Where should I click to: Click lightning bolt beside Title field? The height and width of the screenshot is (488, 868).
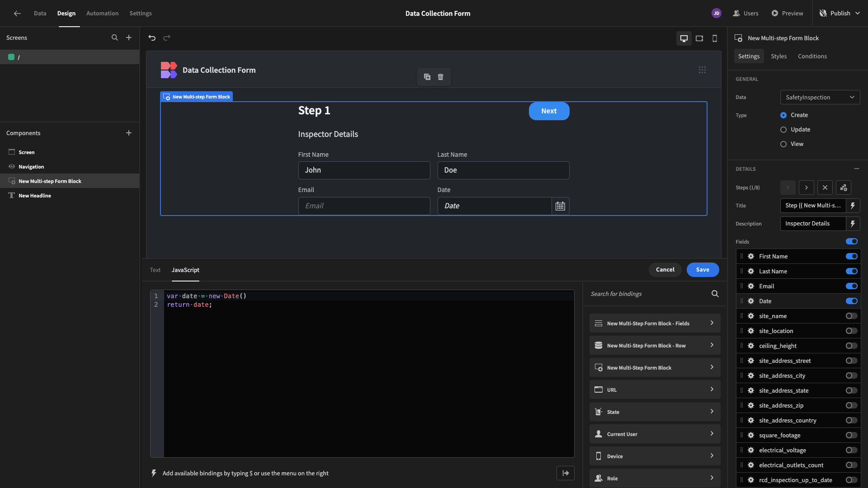(x=853, y=206)
